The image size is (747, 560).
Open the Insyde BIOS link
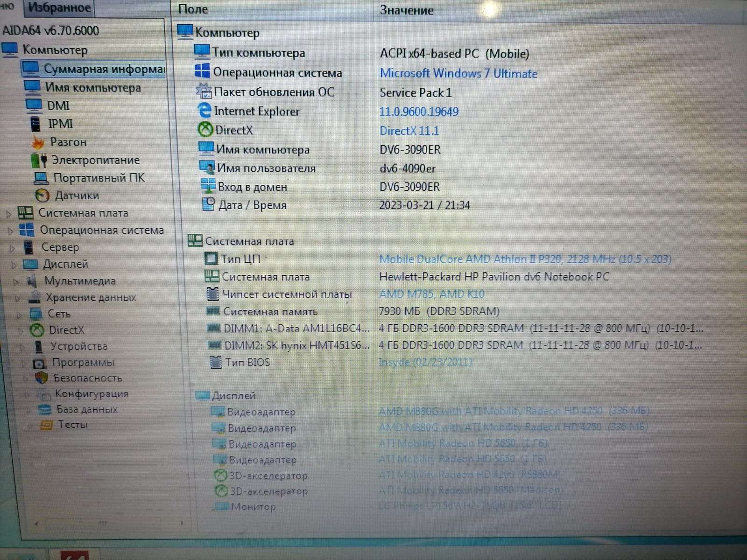(x=425, y=362)
